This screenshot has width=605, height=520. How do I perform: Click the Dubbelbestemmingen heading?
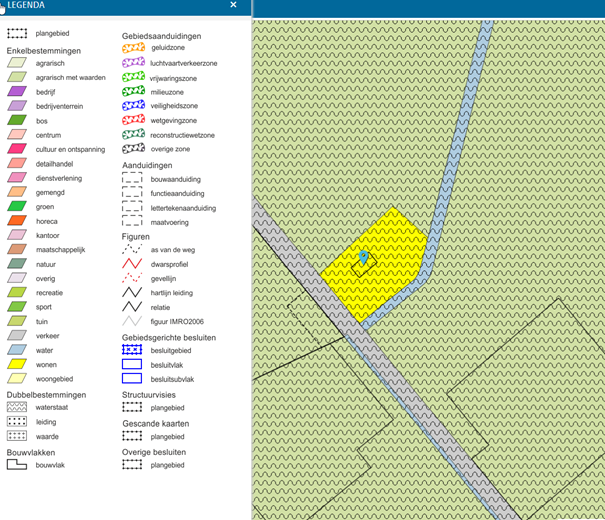click(x=46, y=395)
